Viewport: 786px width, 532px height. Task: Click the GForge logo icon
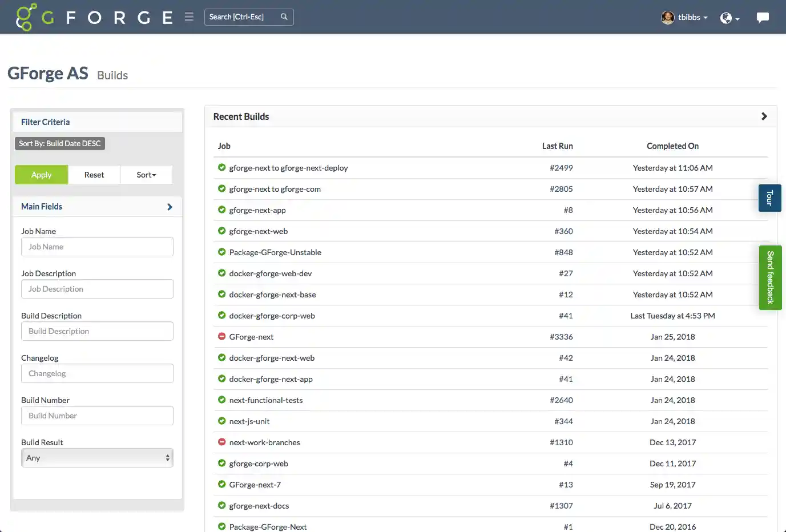pyautogui.click(x=27, y=17)
